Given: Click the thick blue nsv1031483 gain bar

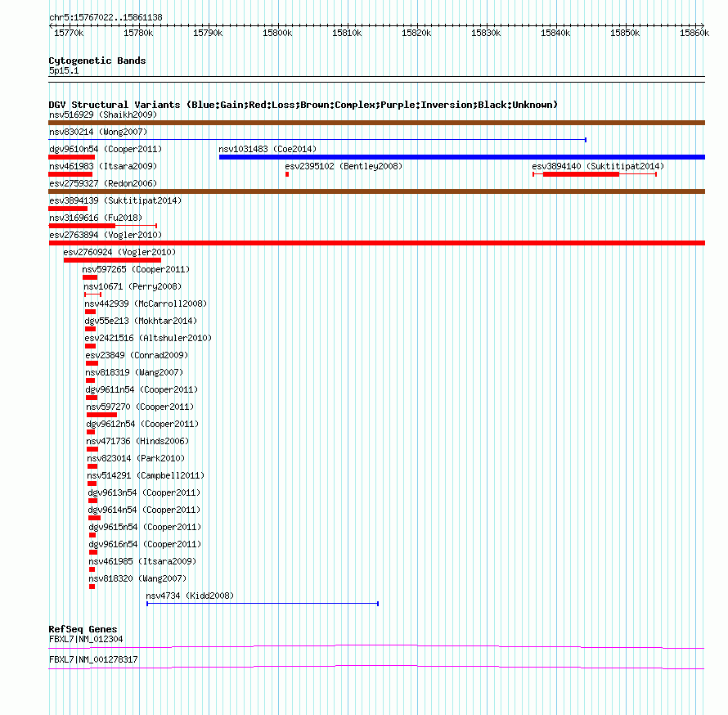Looking at the screenshot, I should click(x=462, y=157).
